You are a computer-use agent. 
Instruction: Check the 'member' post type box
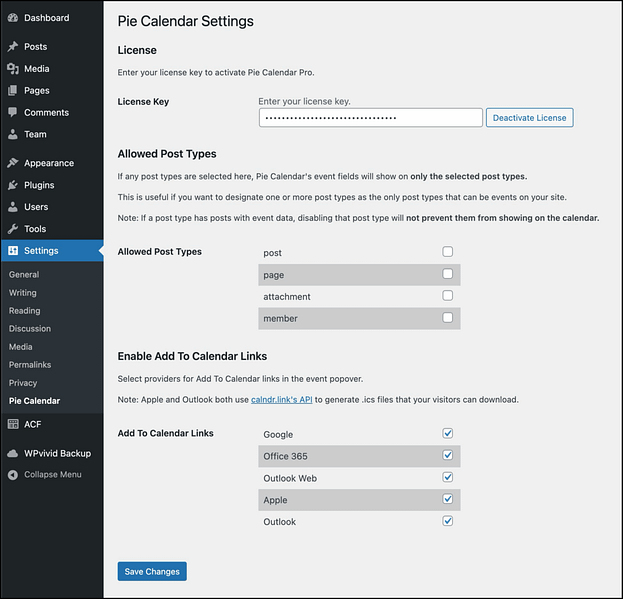click(448, 318)
